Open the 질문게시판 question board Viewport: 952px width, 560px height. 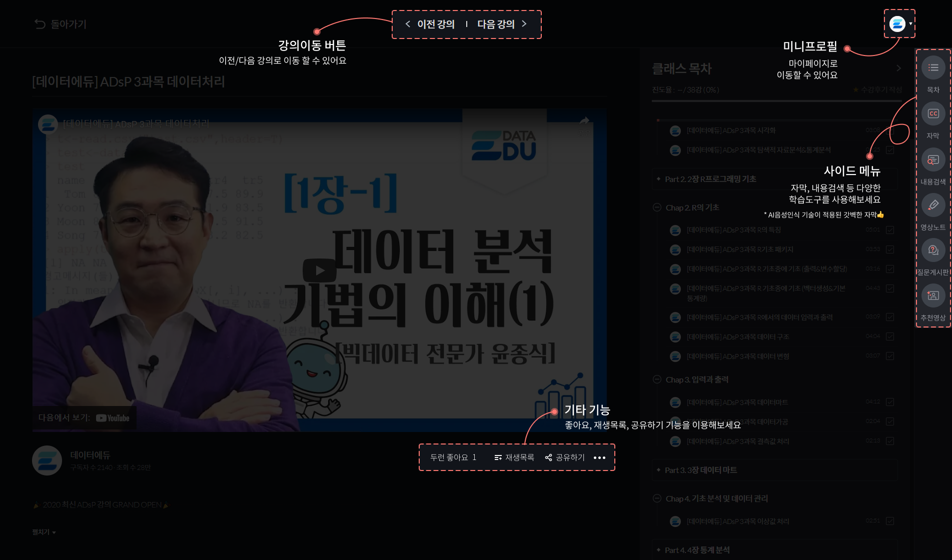tap(933, 250)
